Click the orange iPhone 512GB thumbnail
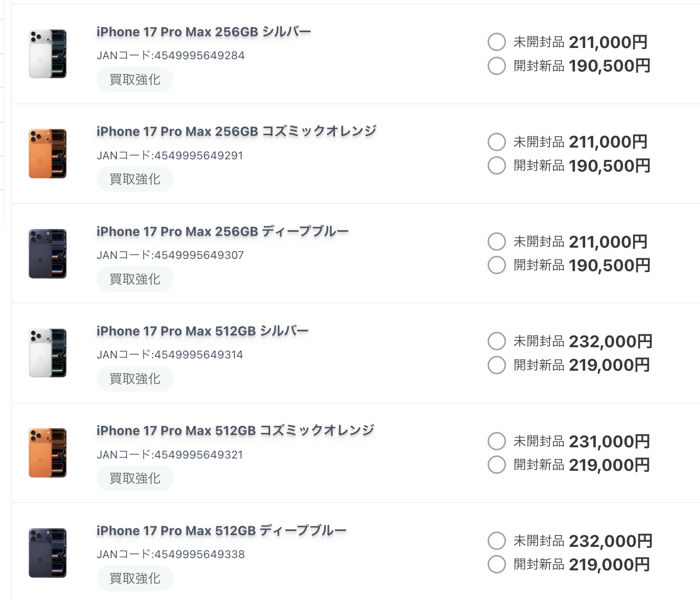This screenshot has height=602, width=700. point(47,453)
